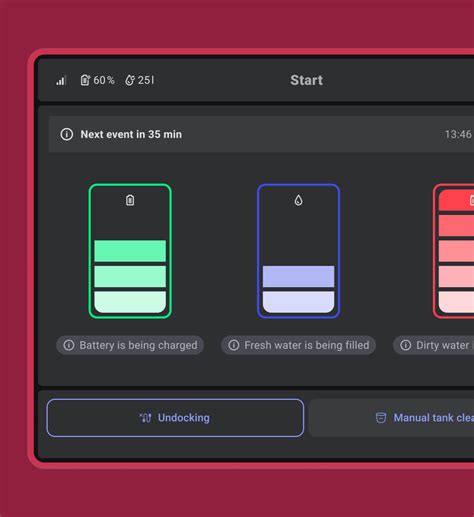Open the Battery is being charged status chip
Screen dimensions: 474x517
[x=130, y=345]
